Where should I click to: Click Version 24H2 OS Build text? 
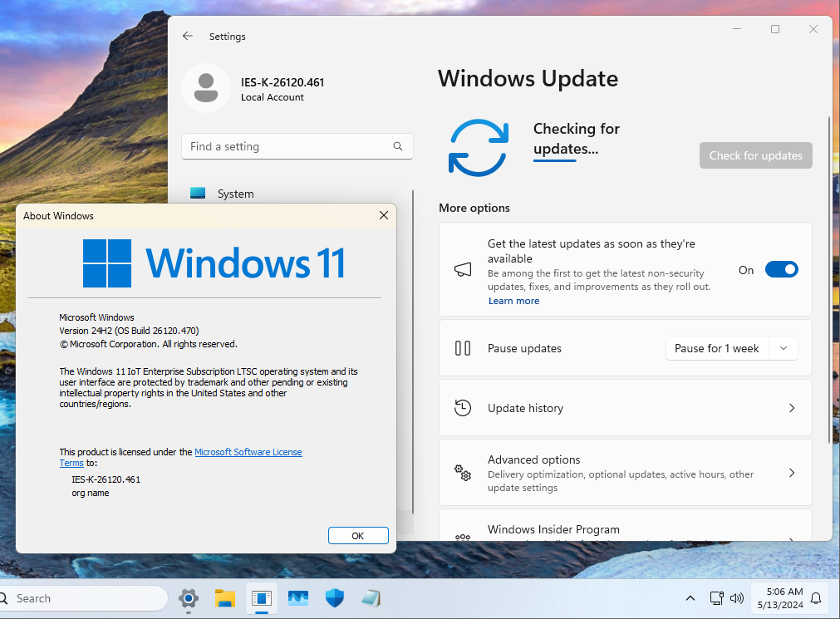[x=129, y=331]
